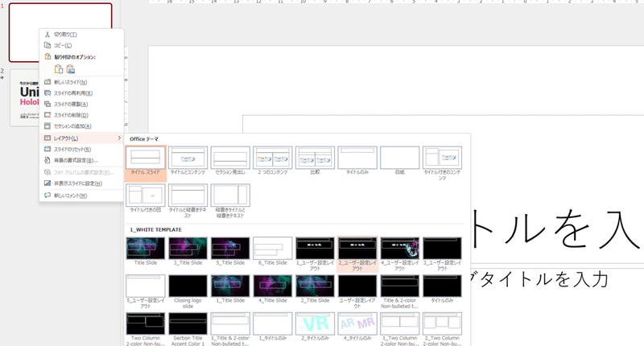The image size is (644, 346).
Task: Click the New Slide icon
Action: (x=47, y=82)
